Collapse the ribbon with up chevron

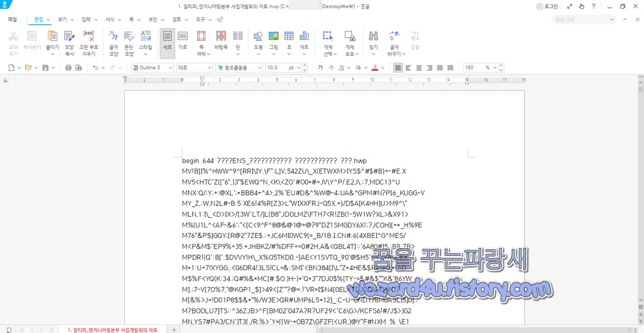point(624,19)
